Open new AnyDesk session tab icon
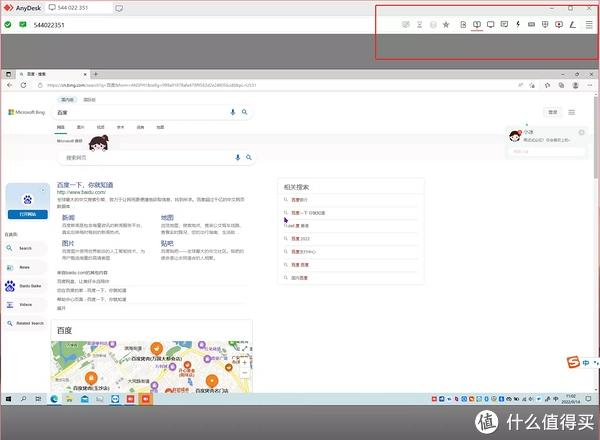This screenshot has width=600, height=440. coord(119,8)
